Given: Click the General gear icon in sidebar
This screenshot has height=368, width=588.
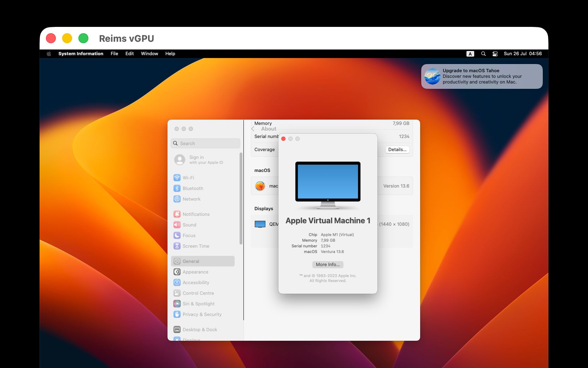Looking at the screenshot, I should (x=177, y=261).
